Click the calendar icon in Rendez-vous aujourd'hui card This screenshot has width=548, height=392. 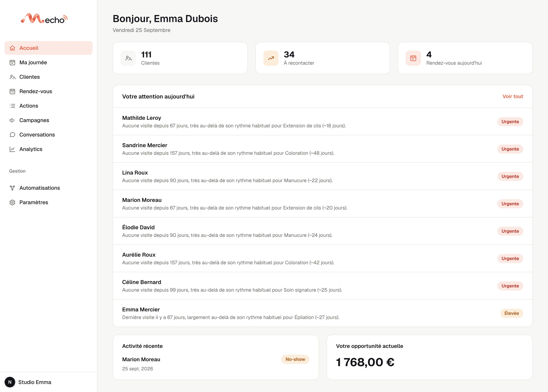coord(413,58)
